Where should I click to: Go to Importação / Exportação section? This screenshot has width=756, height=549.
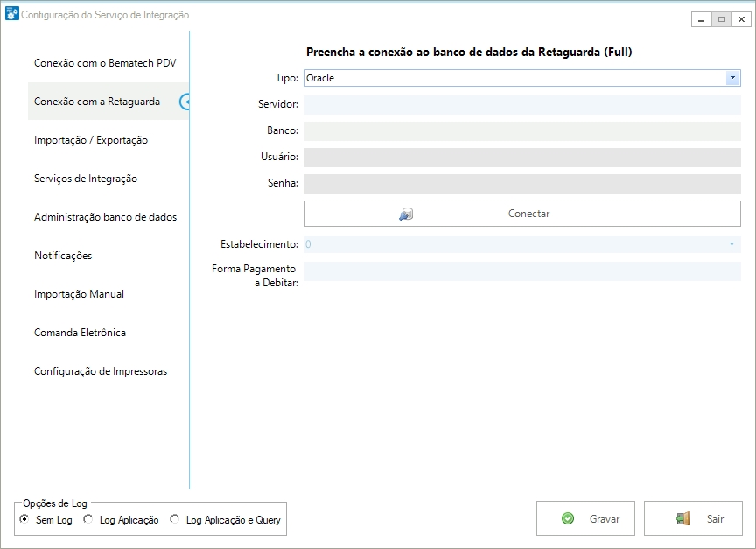pyautogui.click(x=91, y=140)
